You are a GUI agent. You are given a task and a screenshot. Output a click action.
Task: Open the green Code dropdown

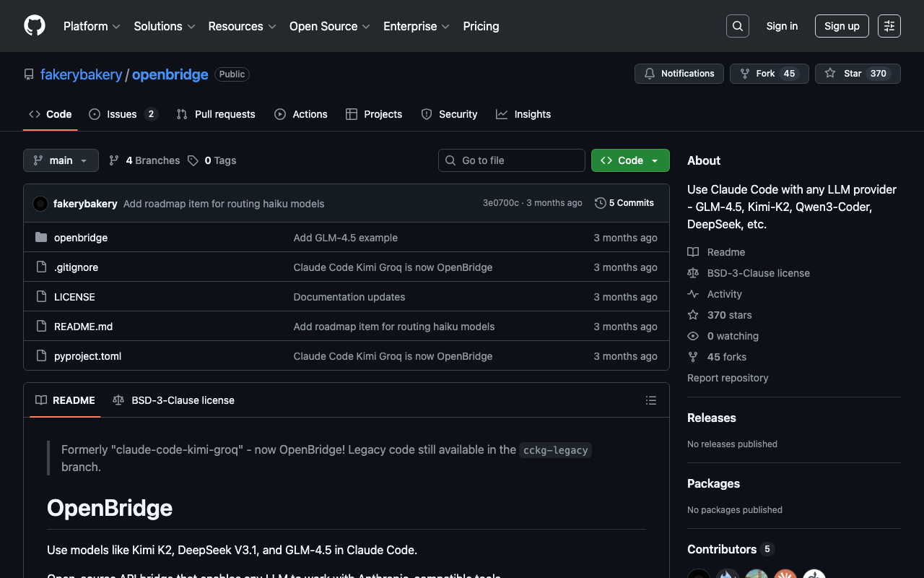[629, 160]
